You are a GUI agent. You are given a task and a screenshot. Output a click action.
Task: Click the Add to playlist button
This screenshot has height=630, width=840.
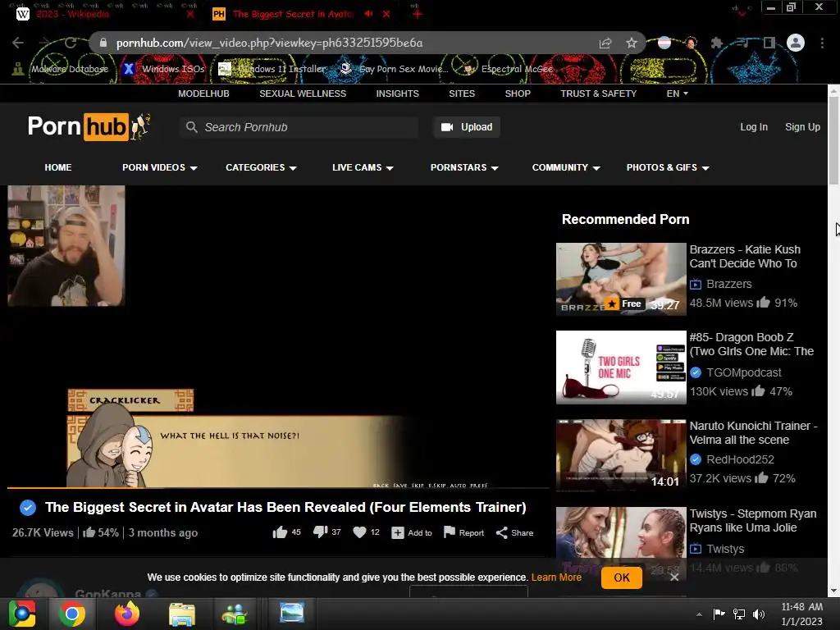(412, 532)
